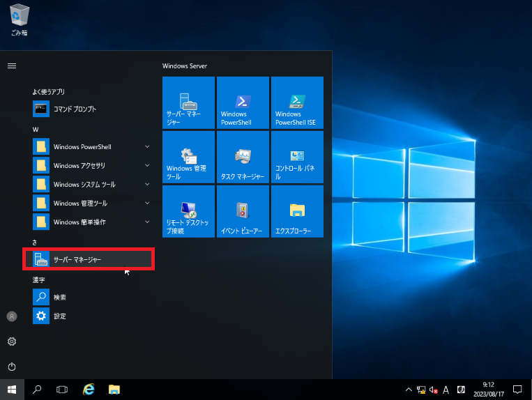The height and width of the screenshot is (400, 532).
Task: Click the taskbar clock showing 9:12
Action: (488, 389)
